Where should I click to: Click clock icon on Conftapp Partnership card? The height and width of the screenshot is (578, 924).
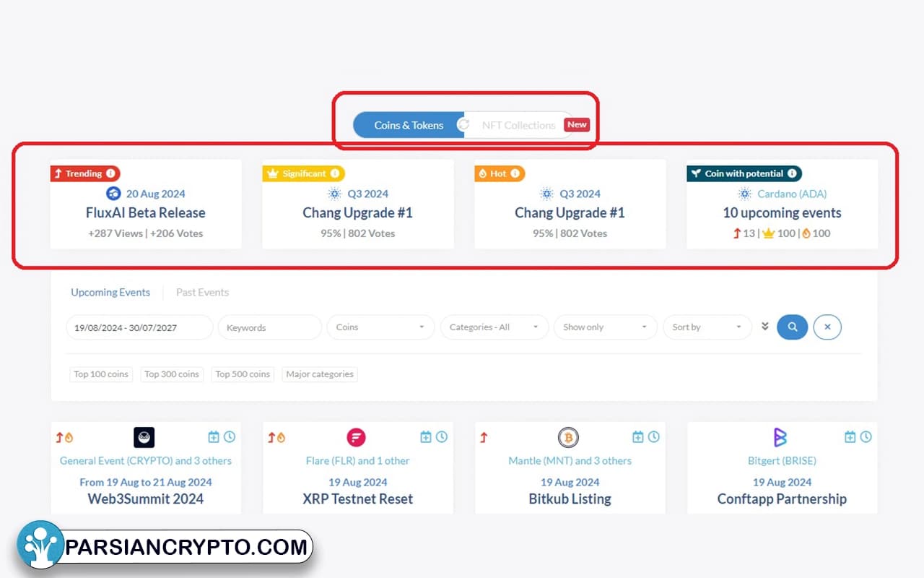click(866, 437)
